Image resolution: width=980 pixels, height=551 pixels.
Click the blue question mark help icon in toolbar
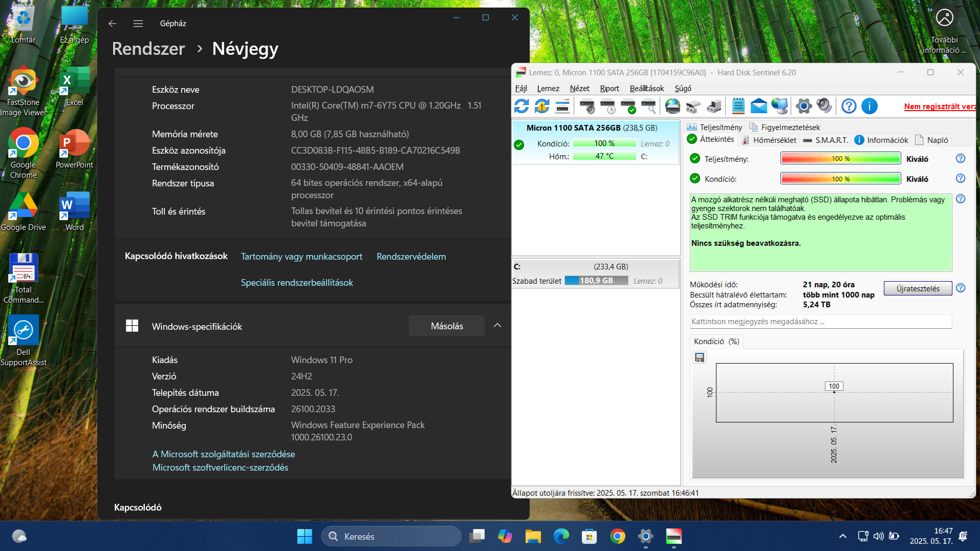[x=849, y=106]
